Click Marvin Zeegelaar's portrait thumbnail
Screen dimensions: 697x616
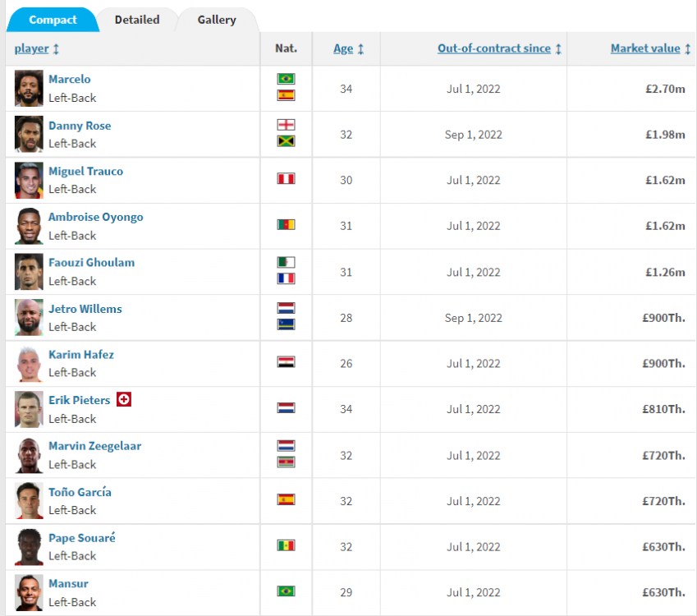(29, 455)
